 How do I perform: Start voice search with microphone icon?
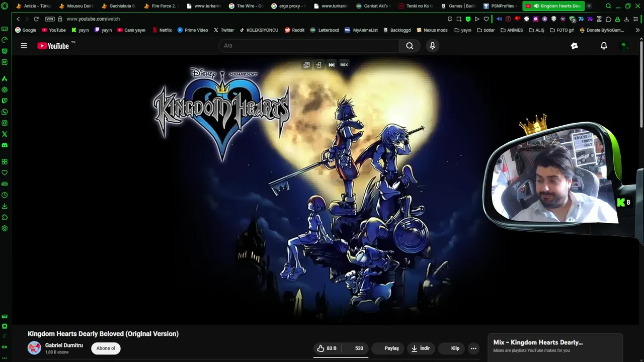(x=432, y=46)
